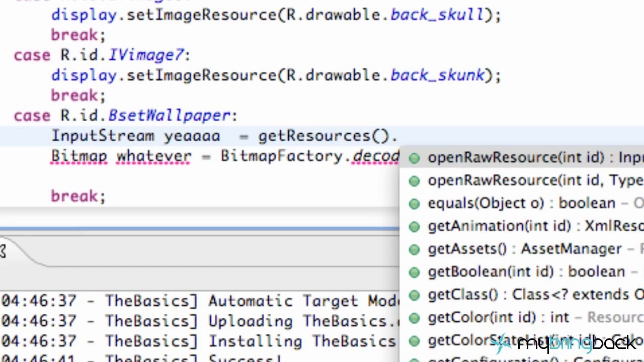
Task: Click green icon beside first openRawResource
Action: click(x=414, y=158)
